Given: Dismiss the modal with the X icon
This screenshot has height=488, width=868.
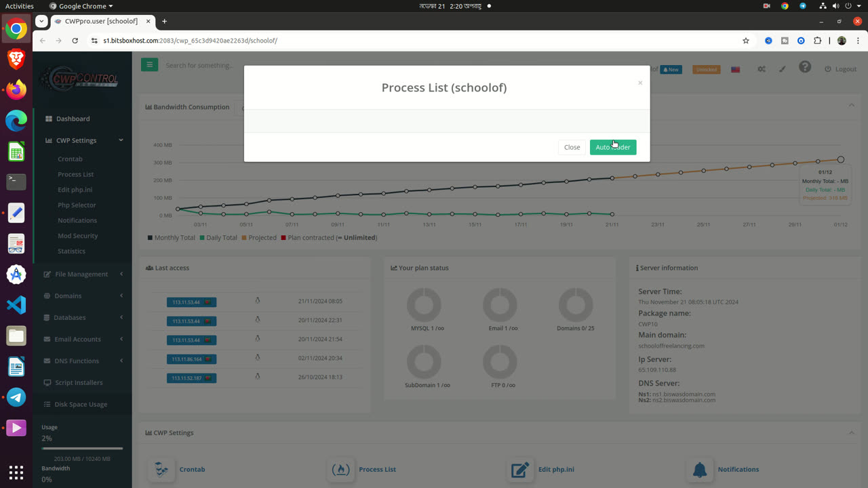Looking at the screenshot, I should click(639, 83).
